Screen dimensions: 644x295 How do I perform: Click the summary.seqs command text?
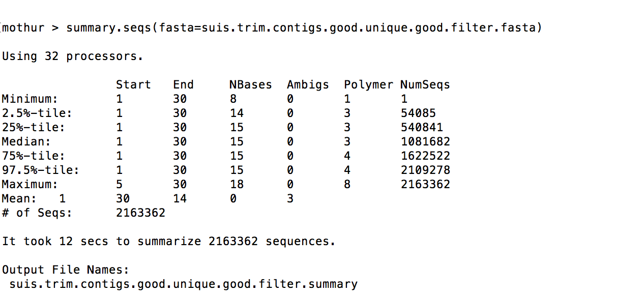pyautogui.click(x=304, y=27)
